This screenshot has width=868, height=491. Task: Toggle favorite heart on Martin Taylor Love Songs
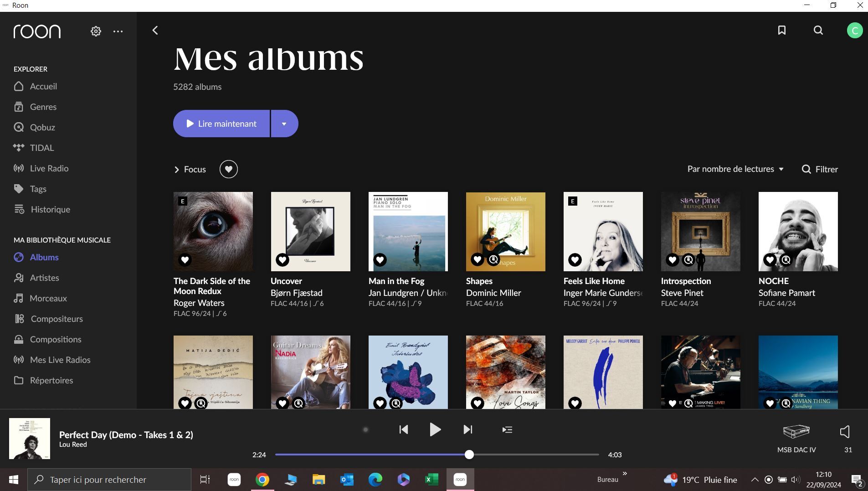click(x=477, y=403)
